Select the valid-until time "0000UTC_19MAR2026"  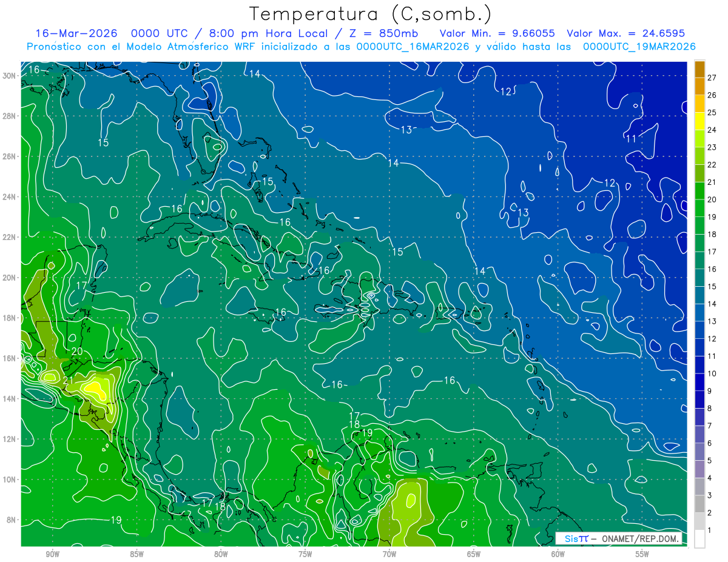click(638, 47)
